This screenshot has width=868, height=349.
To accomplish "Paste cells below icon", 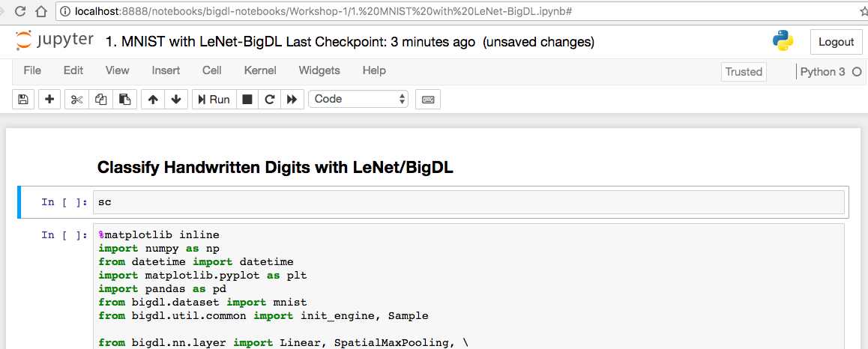I will pos(125,100).
